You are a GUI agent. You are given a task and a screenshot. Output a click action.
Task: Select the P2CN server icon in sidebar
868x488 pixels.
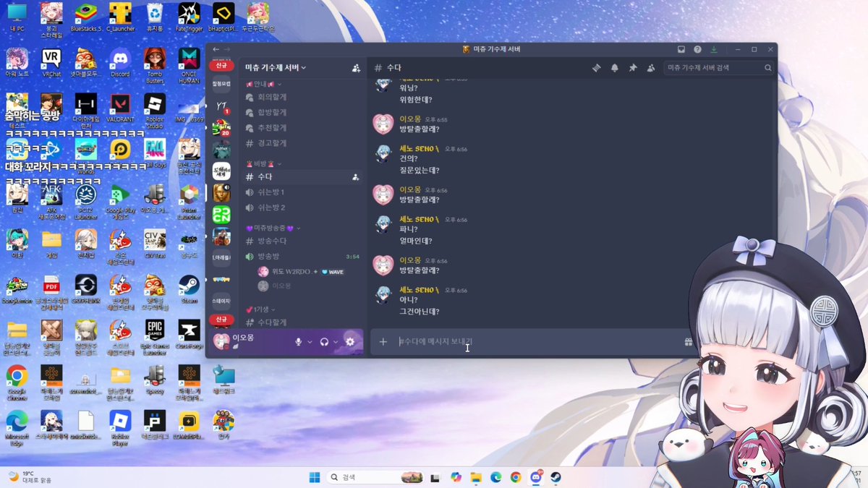221,214
